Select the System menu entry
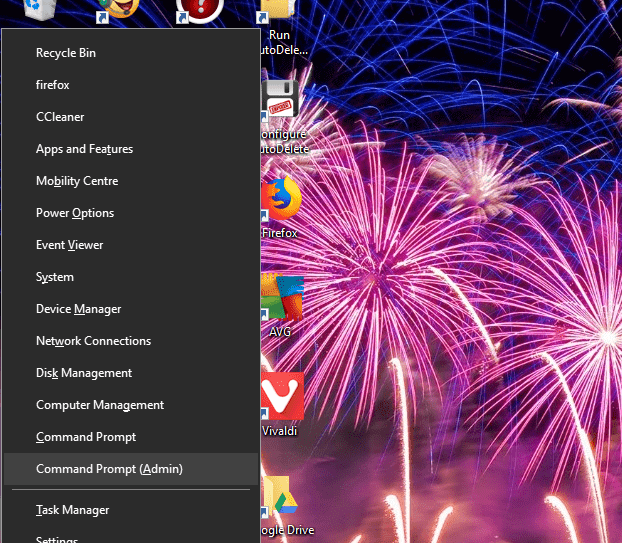622x543 pixels. point(131,277)
